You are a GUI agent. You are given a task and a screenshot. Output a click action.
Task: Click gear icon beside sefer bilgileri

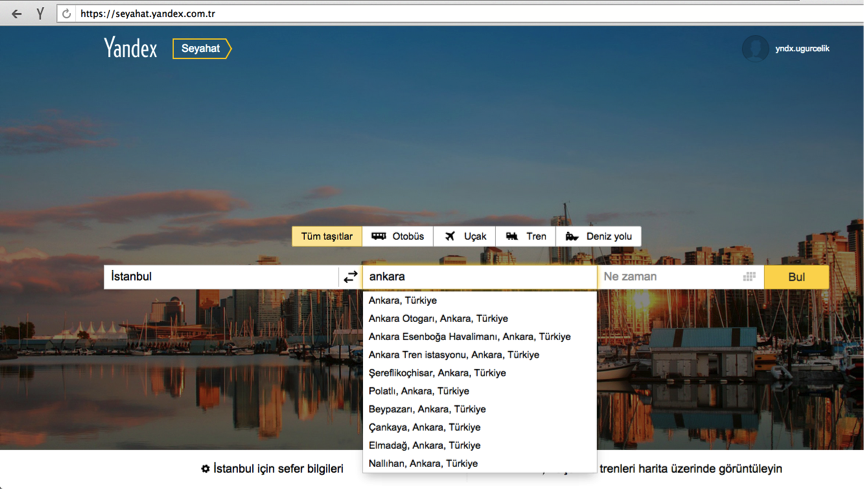pos(206,469)
